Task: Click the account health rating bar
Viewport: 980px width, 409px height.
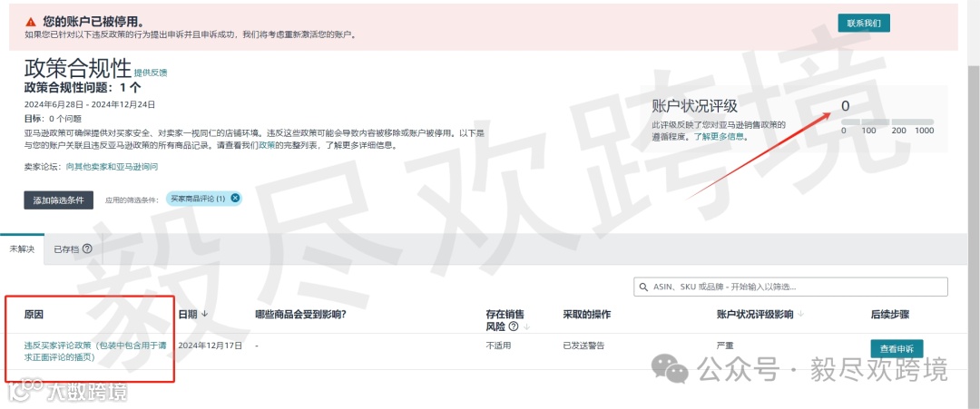Action: 887,122
